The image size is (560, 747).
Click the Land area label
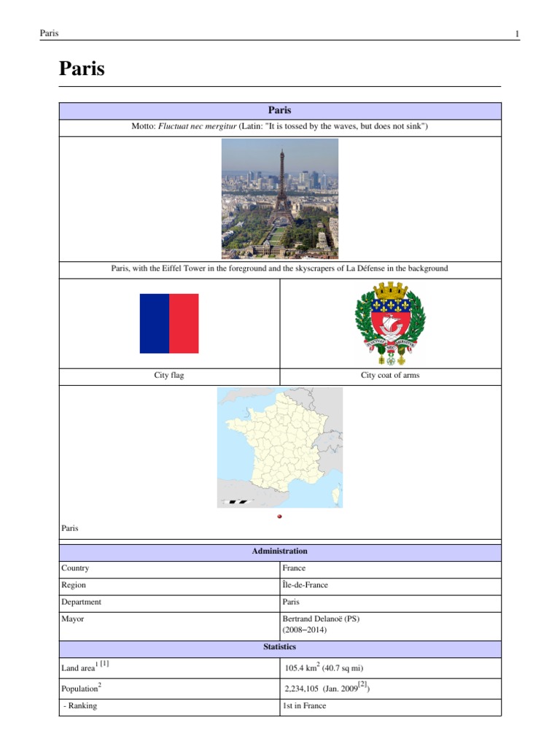click(x=78, y=668)
